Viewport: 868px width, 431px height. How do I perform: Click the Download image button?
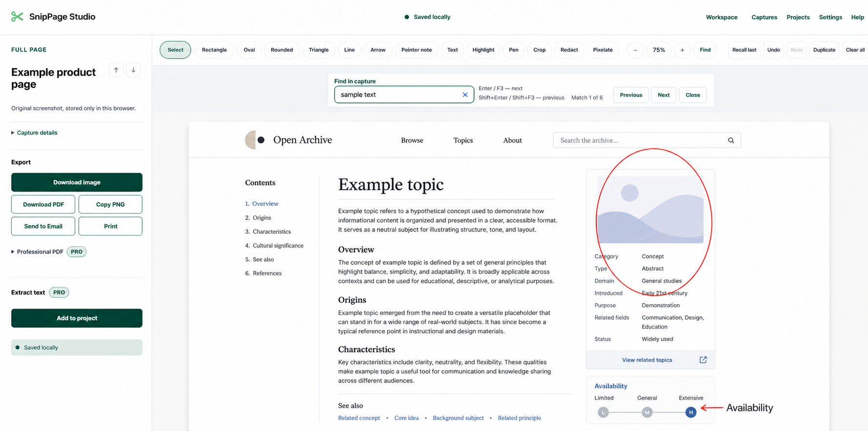tap(77, 182)
